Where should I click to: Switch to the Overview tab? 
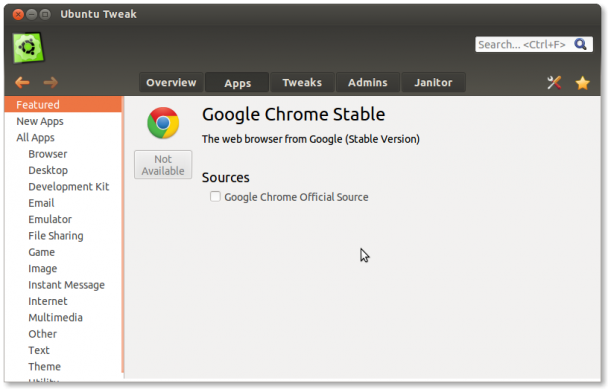pyautogui.click(x=171, y=82)
